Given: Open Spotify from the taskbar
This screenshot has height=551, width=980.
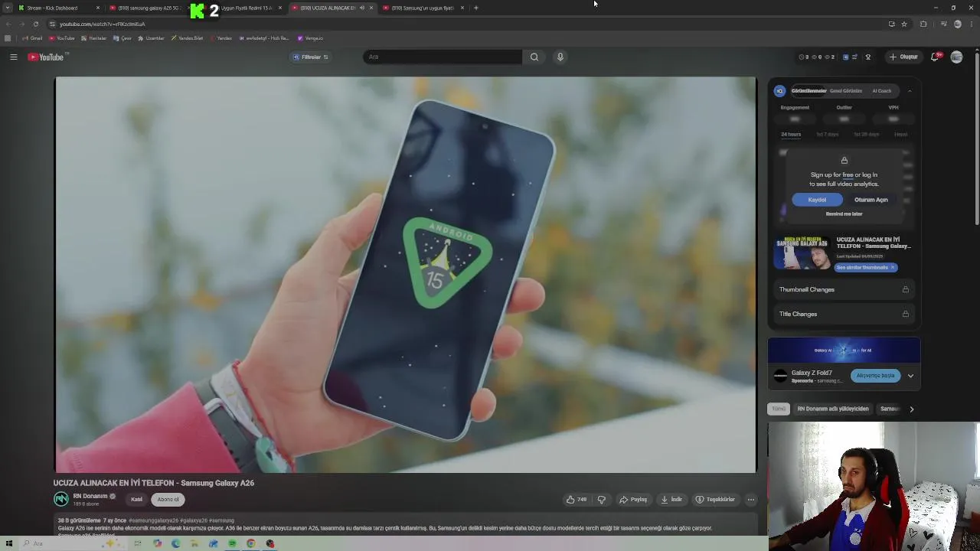Looking at the screenshot, I should point(232,543).
